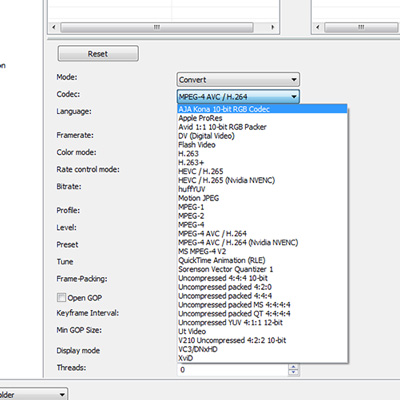Viewport: 400px width, 400px height.
Task: Open the folder dropdown at bottom left
Action: [33, 395]
